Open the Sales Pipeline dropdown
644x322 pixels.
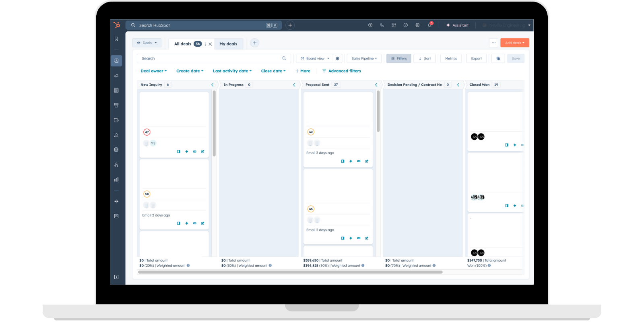coord(364,58)
